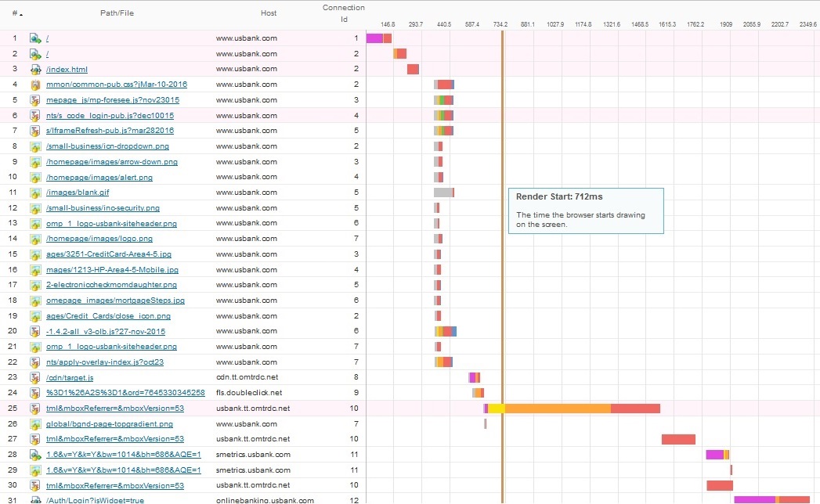Open the Credit_Cards/close_icon.png link
Viewport: 820px width, 504px height.
tap(108, 316)
